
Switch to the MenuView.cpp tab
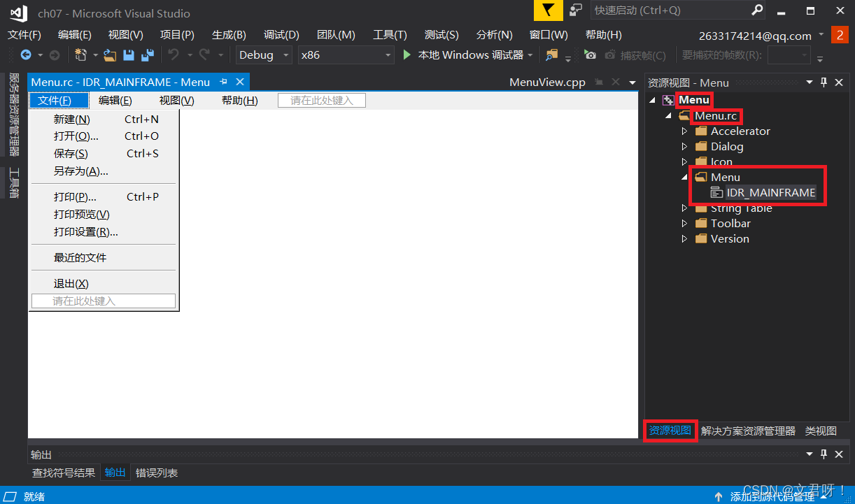[547, 82]
